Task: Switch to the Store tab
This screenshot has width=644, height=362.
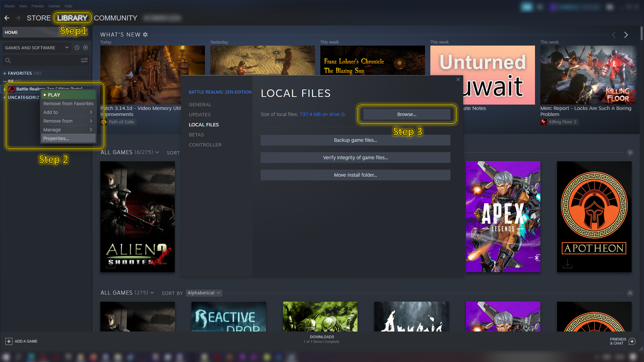Action: point(39,18)
